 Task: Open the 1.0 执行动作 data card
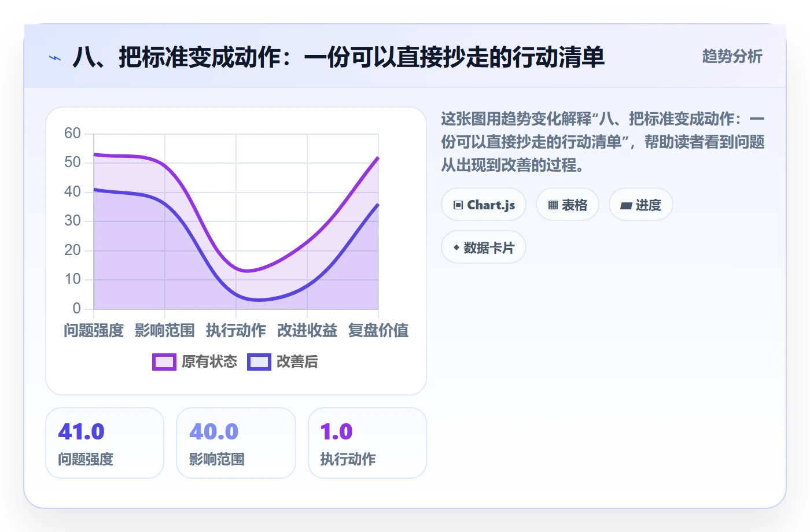(367, 443)
